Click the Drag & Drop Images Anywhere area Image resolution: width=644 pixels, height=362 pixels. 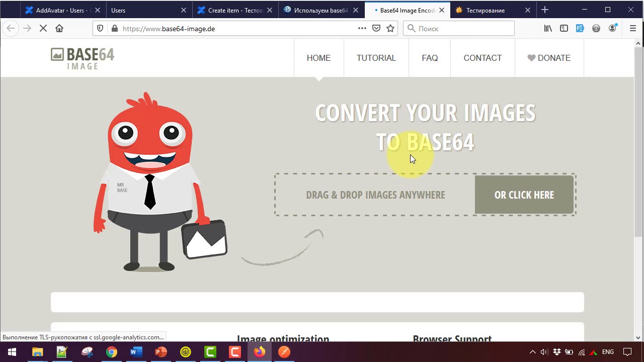coord(375,195)
